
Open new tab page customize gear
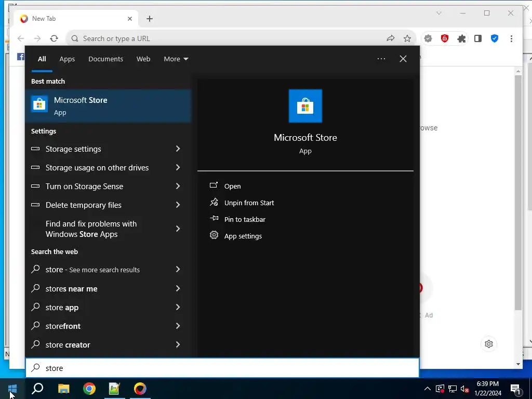pos(488,344)
